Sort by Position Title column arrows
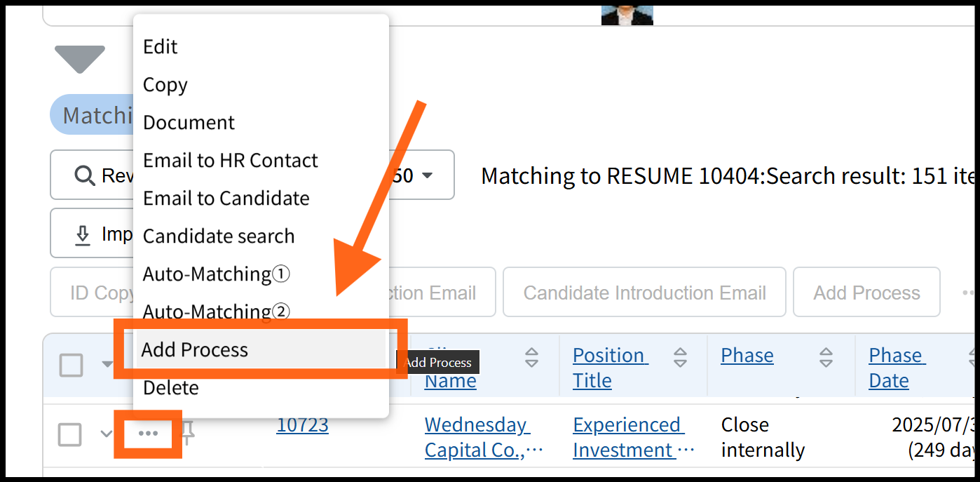The image size is (980, 482). tap(680, 357)
